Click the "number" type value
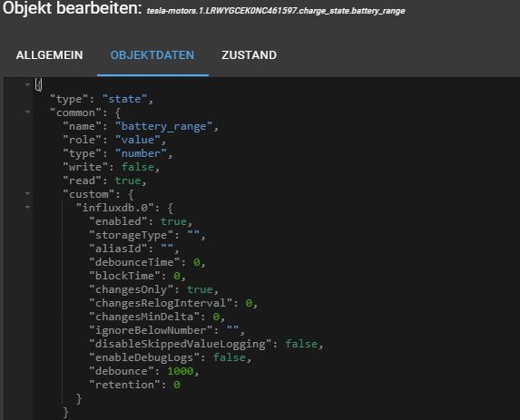The width and height of the screenshot is (520, 420). [141, 153]
